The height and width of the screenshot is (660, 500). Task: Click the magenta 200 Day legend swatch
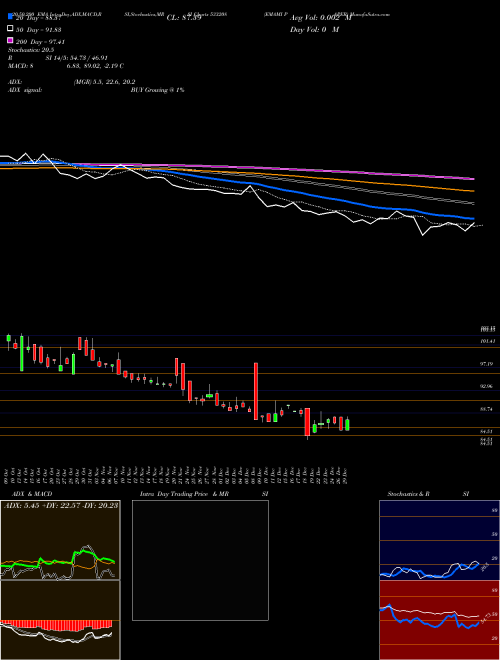(x=10, y=40)
